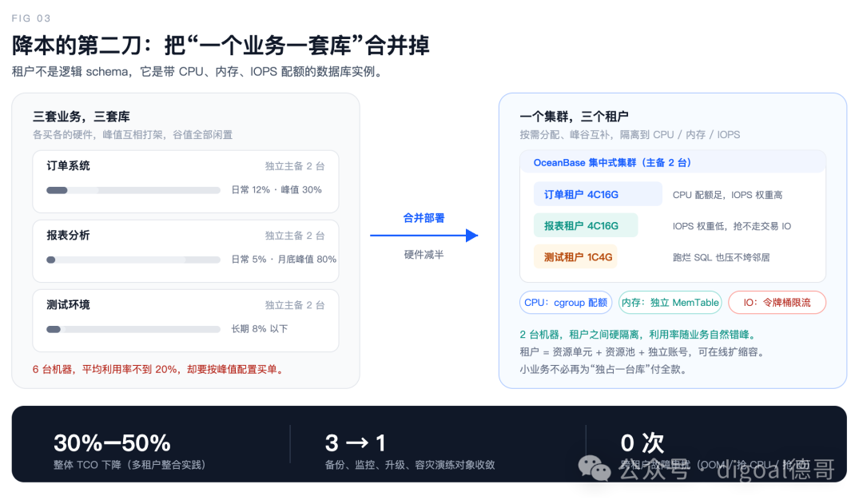This screenshot has height=504, width=863.
Task: Click the '租户 = 资源单元 + 资源池 + 独立账号' line
Action: pos(642,352)
